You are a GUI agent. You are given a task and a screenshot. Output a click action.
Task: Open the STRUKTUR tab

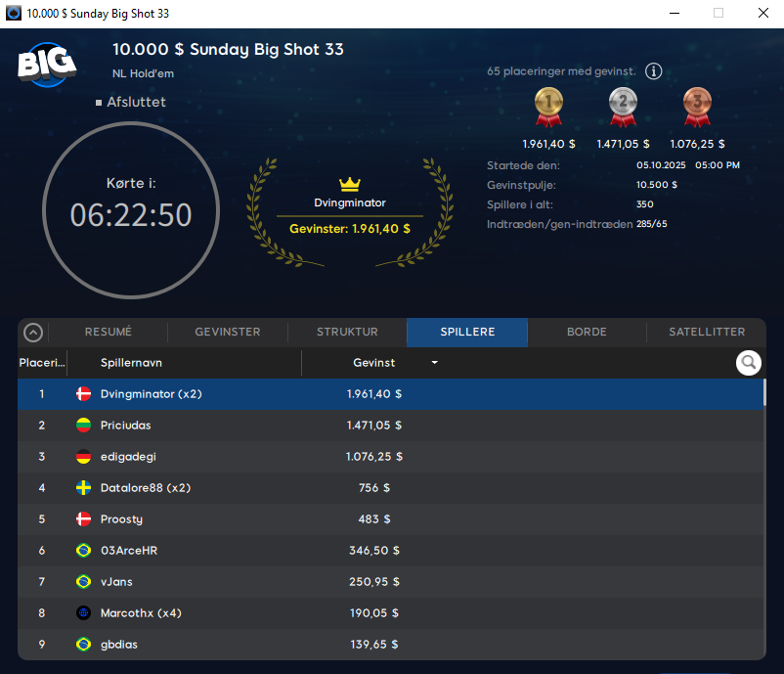coord(347,333)
